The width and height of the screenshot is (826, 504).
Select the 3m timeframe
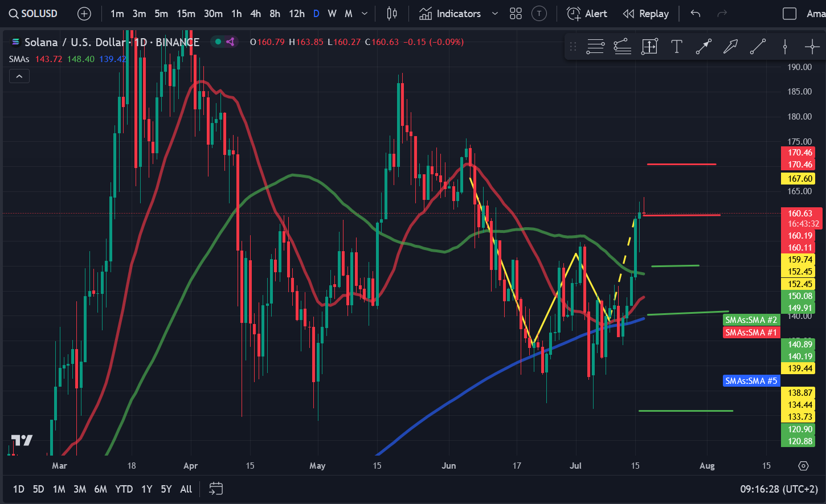[140, 14]
